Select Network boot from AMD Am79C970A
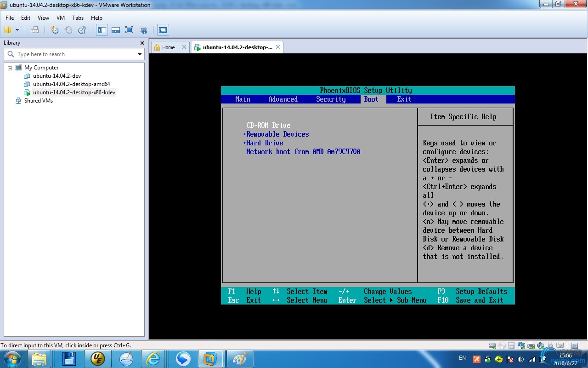This screenshot has width=588, height=368. point(303,152)
